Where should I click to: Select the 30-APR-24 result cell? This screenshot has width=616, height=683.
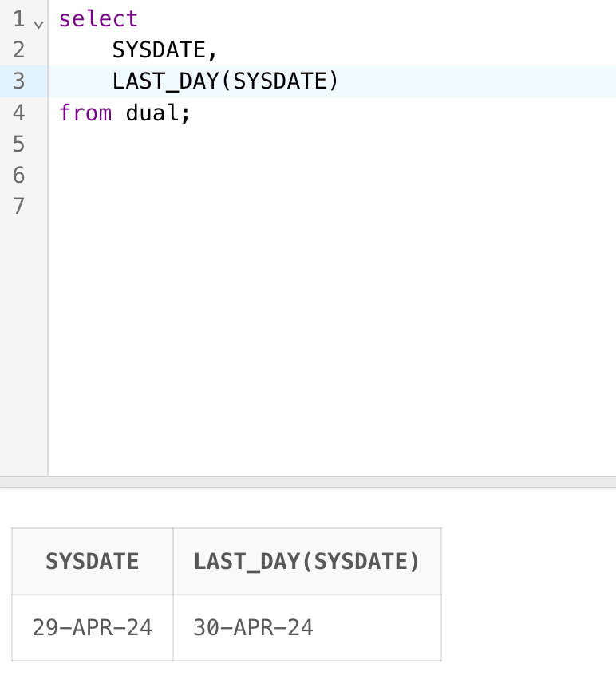point(254,627)
